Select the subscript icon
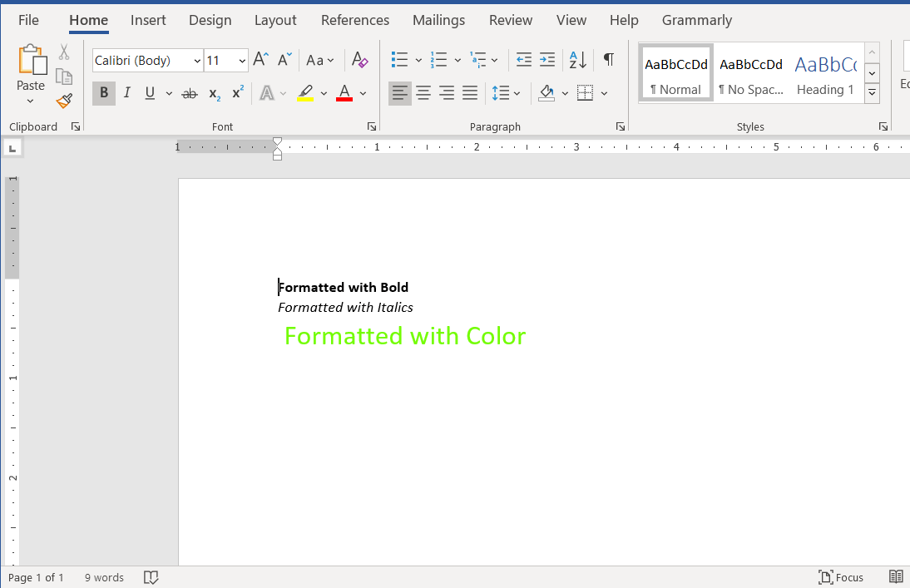910x588 pixels. pos(214,93)
